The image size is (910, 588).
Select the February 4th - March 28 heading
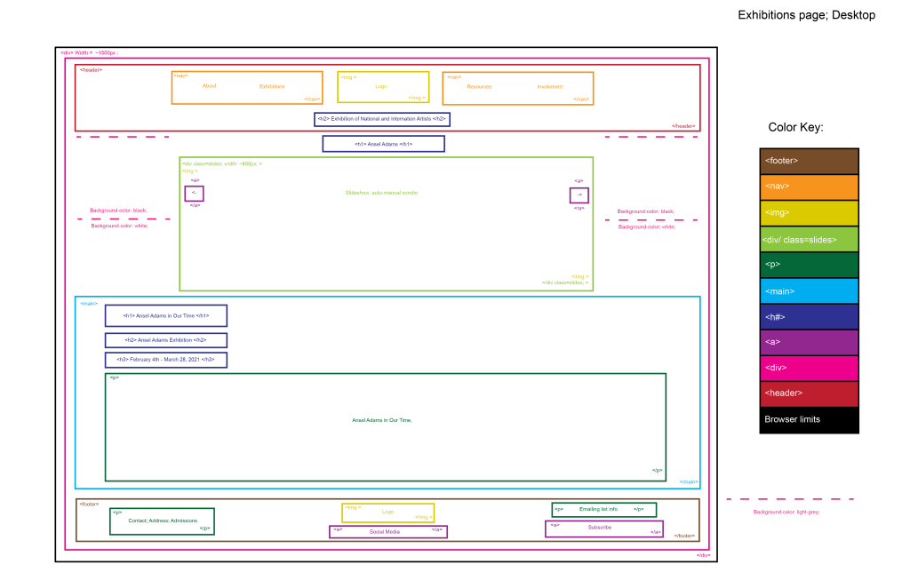pos(165,360)
